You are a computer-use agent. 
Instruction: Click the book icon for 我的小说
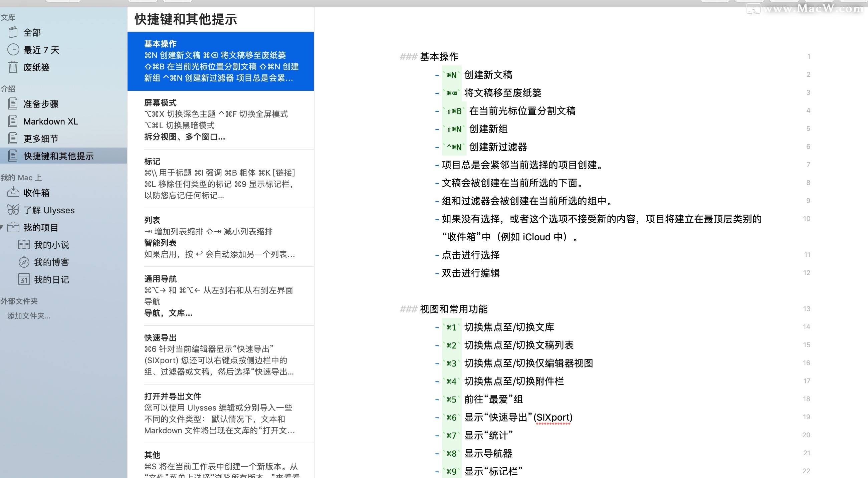pyautogui.click(x=24, y=245)
